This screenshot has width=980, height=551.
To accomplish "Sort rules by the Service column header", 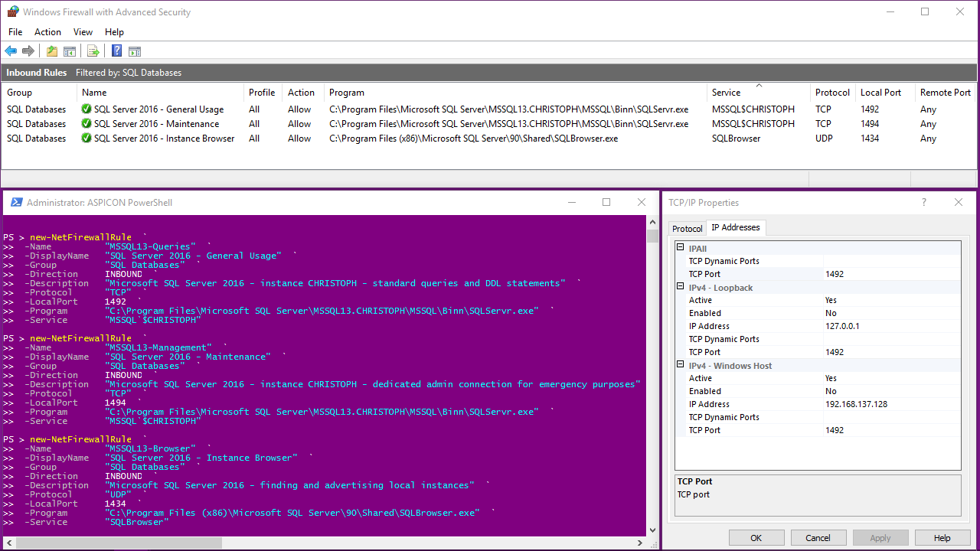I will [x=758, y=93].
